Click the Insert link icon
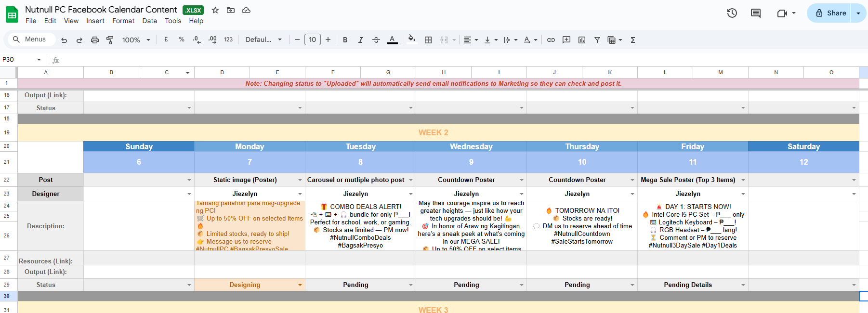The image size is (868, 313). tap(551, 40)
